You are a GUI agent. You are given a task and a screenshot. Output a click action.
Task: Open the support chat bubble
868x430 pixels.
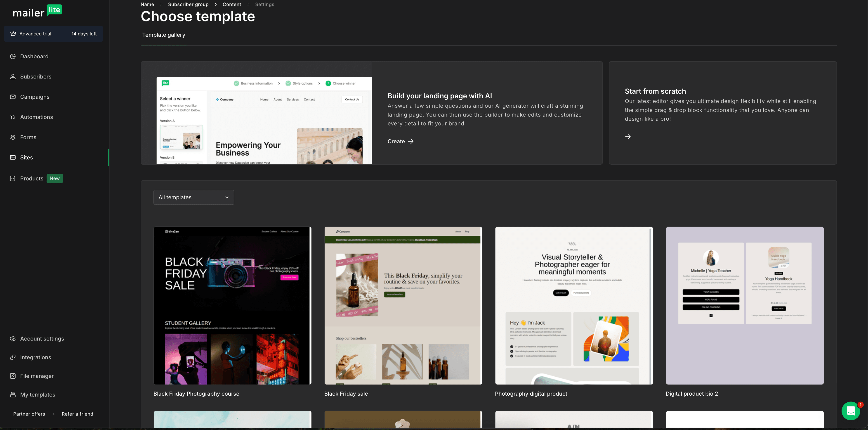(850, 411)
